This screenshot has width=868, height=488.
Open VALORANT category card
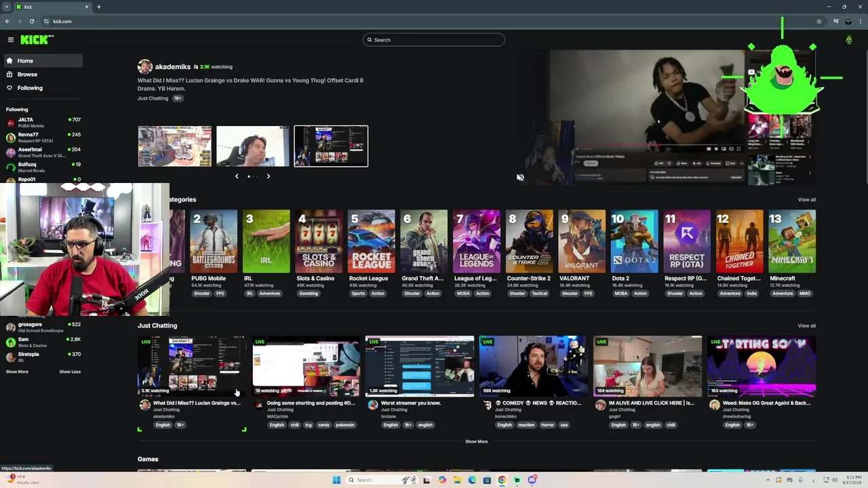[582, 254]
